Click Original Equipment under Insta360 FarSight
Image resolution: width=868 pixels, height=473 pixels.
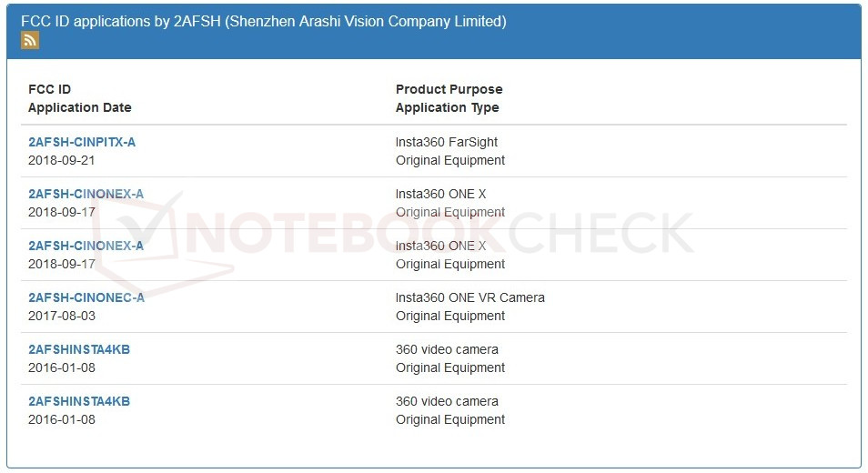449,160
